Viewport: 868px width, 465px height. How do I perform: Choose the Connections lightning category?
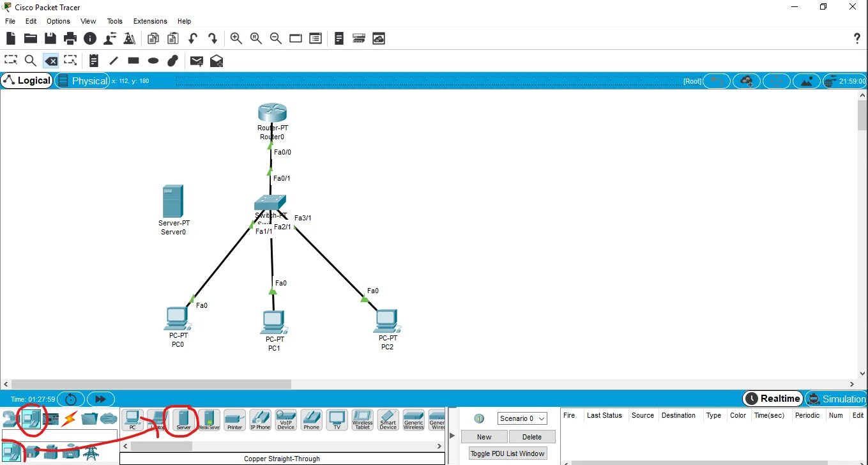pyautogui.click(x=69, y=418)
